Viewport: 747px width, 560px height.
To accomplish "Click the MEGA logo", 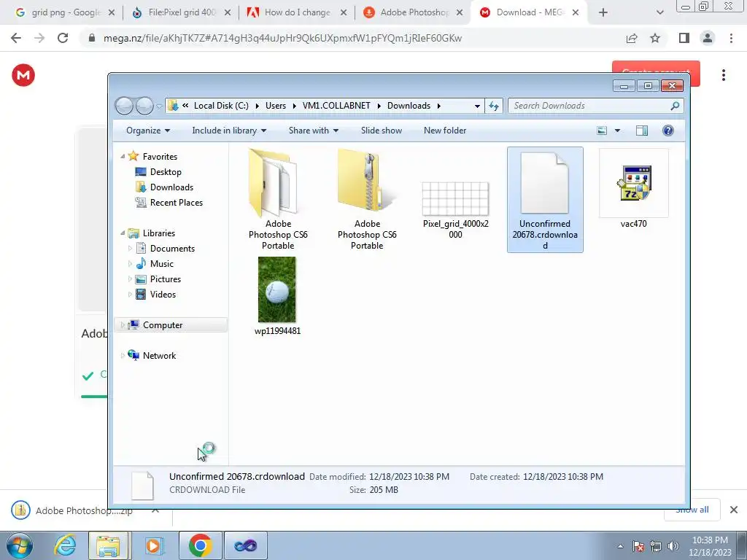I will (23, 75).
